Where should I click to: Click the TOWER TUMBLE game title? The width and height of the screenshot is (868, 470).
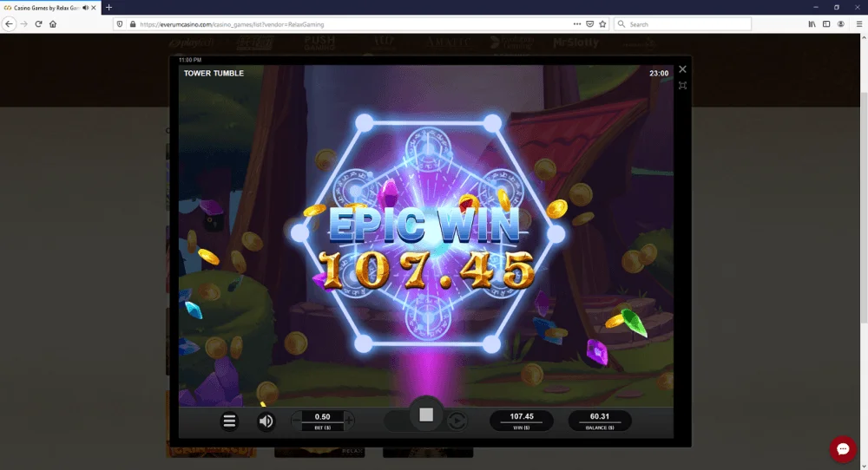point(214,73)
